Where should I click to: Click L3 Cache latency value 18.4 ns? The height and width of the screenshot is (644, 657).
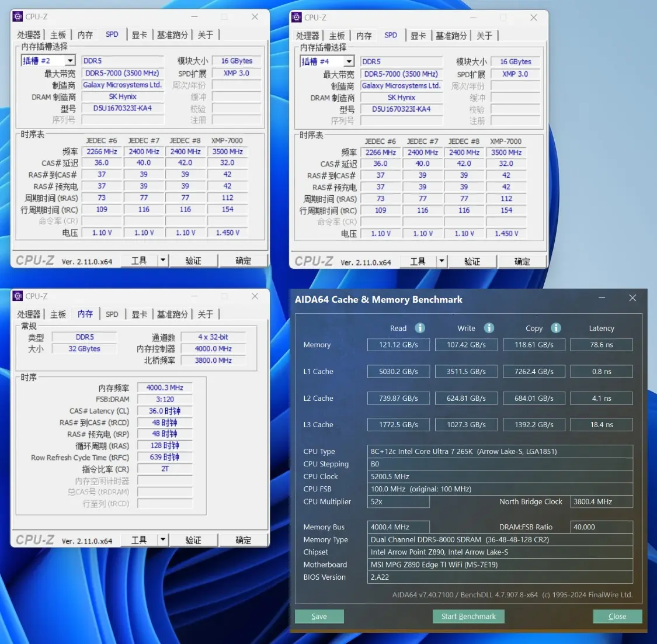point(602,425)
